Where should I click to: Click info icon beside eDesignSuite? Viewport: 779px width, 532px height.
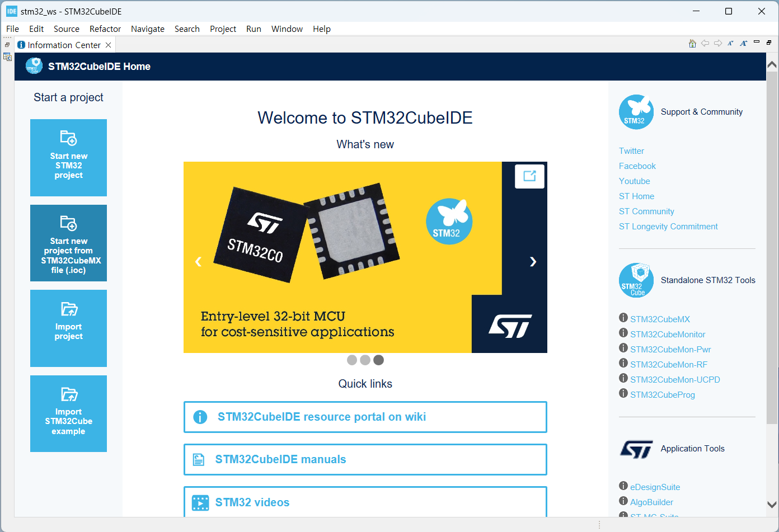[x=623, y=486]
